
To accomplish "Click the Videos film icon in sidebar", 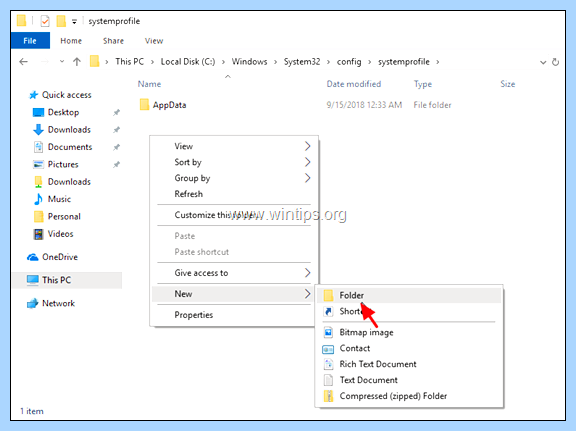I will pos(38,234).
